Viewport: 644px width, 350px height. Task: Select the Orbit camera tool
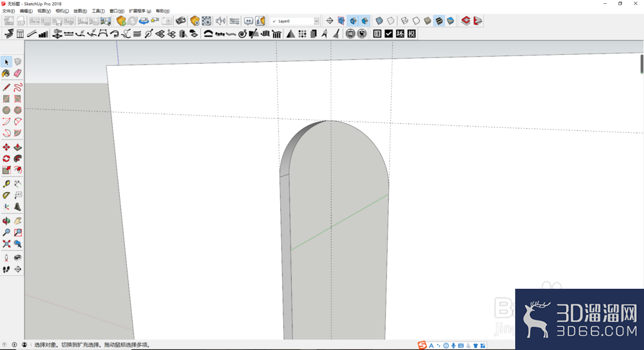tap(6, 221)
